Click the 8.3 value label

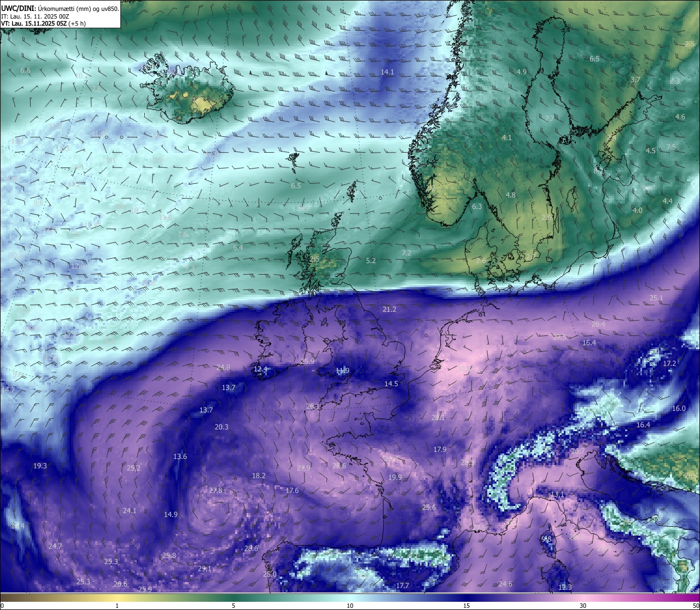(675, 81)
